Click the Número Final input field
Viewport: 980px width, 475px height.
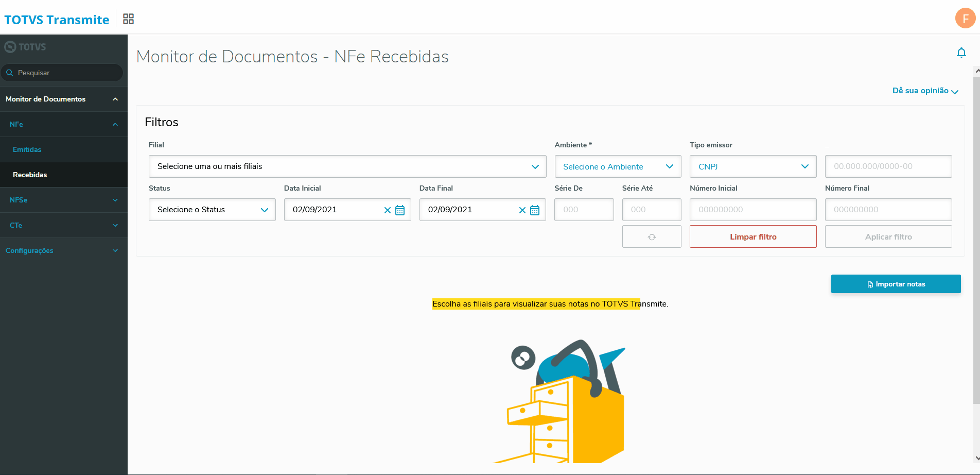click(888, 210)
